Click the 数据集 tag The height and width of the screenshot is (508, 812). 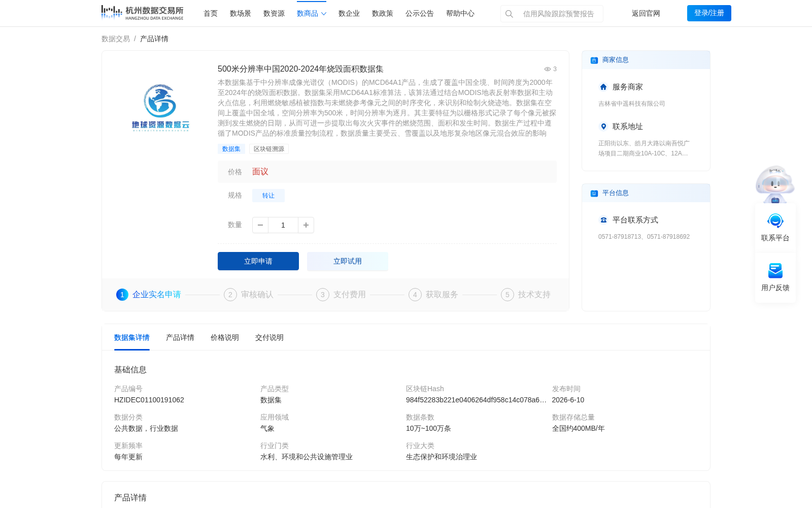231,149
